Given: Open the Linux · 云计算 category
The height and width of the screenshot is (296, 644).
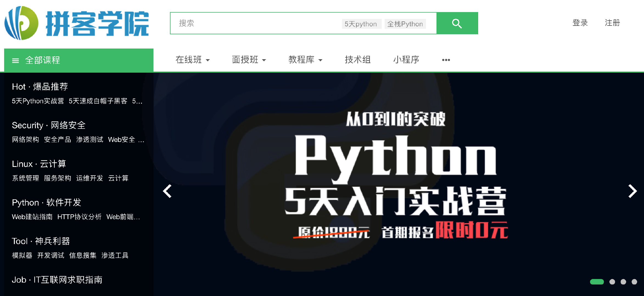Looking at the screenshot, I should click(39, 164).
